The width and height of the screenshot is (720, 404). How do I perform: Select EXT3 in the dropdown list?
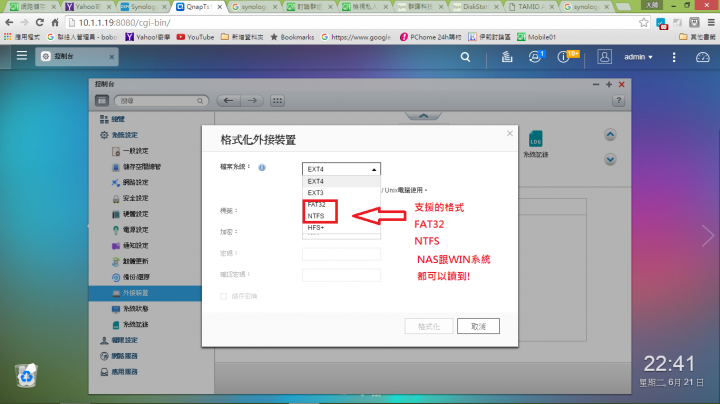point(341,193)
